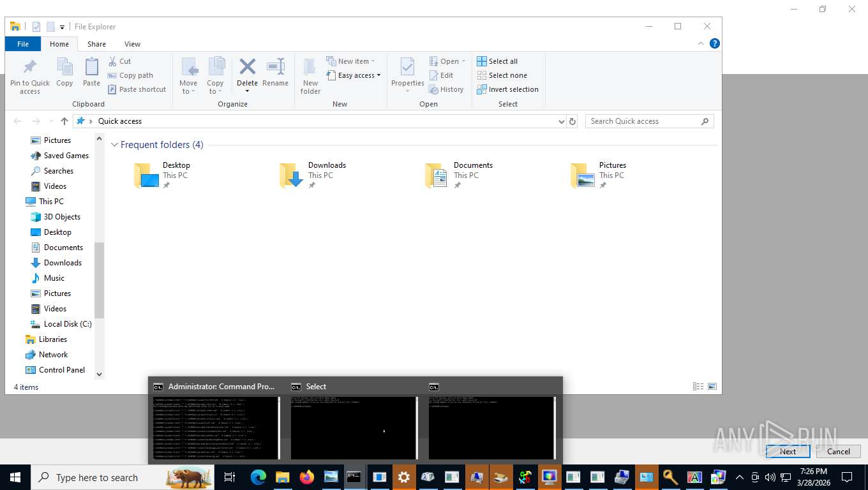Switch to the View ribbon tab
Viewport: 868px width, 490px height.
coord(132,44)
